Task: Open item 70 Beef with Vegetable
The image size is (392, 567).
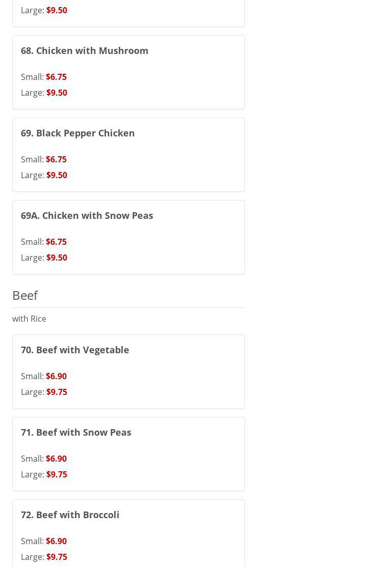Action: click(75, 350)
